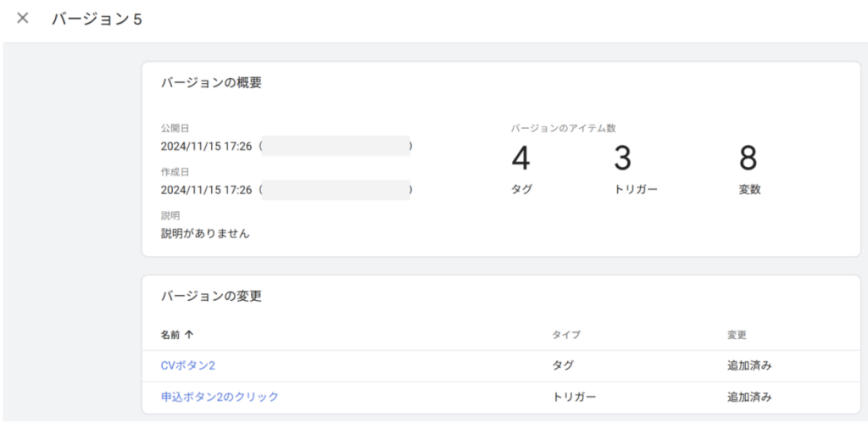Close the バージョン 5 panel
The width and height of the screenshot is (868, 423).
pyautogui.click(x=23, y=19)
